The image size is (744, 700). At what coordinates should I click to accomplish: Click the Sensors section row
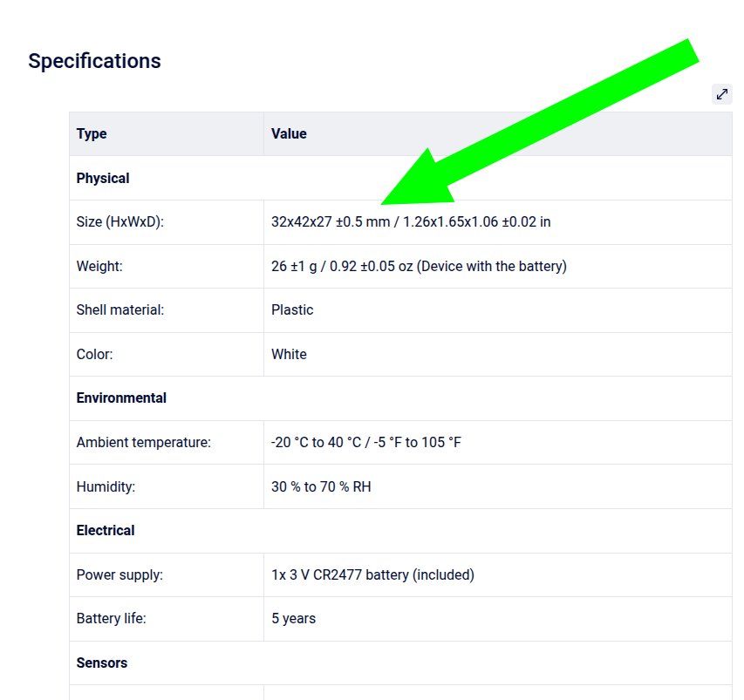point(400,663)
